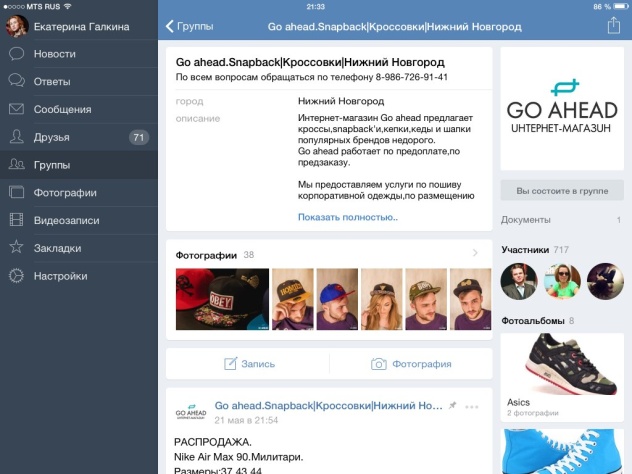Open the Документы row
The image size is (632, 474).
point(562,220)
